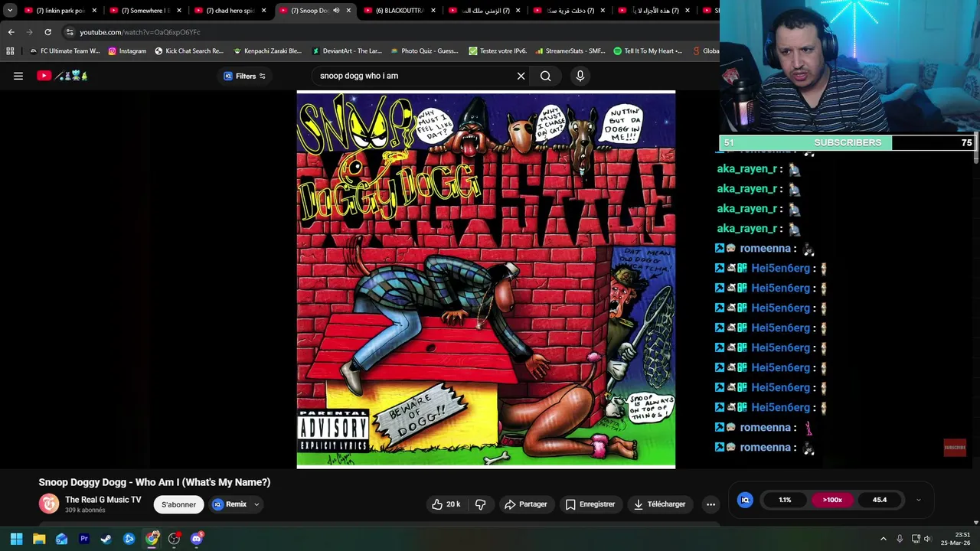Open the clock showing 23:51
The image size is (980, 551).
click(x=956, y=539)
